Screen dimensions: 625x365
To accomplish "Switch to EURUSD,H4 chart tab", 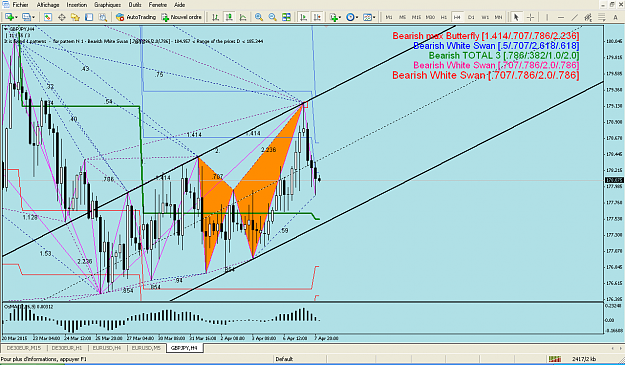I will [x=106, y=348].
